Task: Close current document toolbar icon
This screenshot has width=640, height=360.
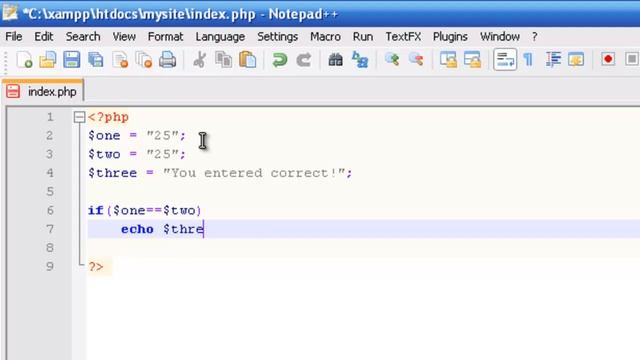Action: [120, 60]
